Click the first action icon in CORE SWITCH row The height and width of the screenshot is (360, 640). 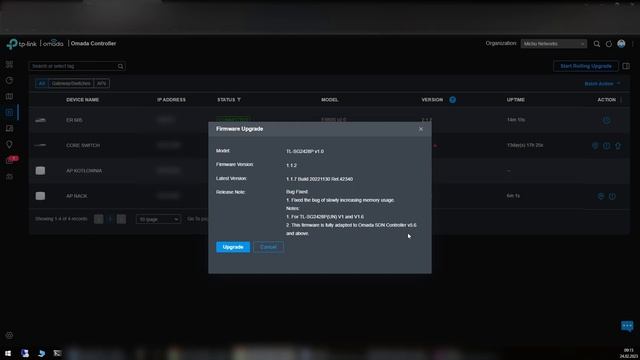595,145
